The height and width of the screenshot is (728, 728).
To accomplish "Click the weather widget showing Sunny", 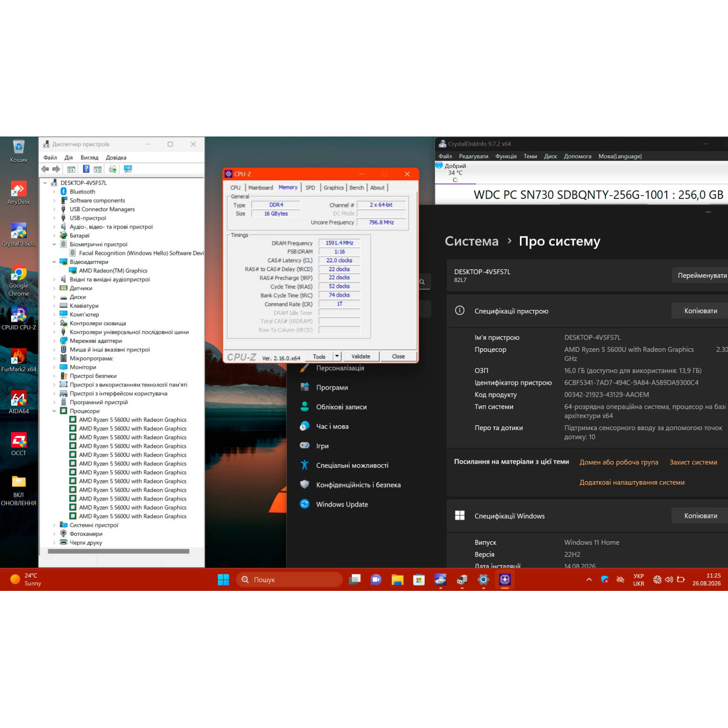I will click(25, 579).
